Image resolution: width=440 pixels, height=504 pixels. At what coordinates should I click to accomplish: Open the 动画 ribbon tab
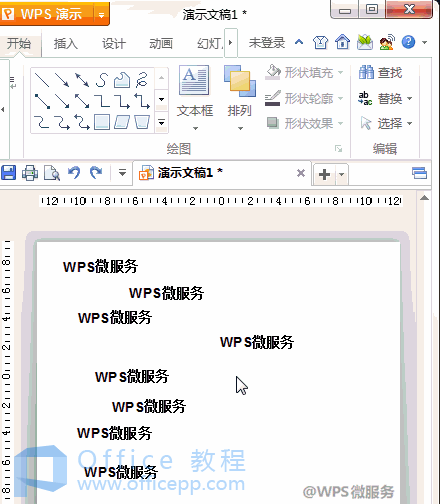tap(161, 44)
